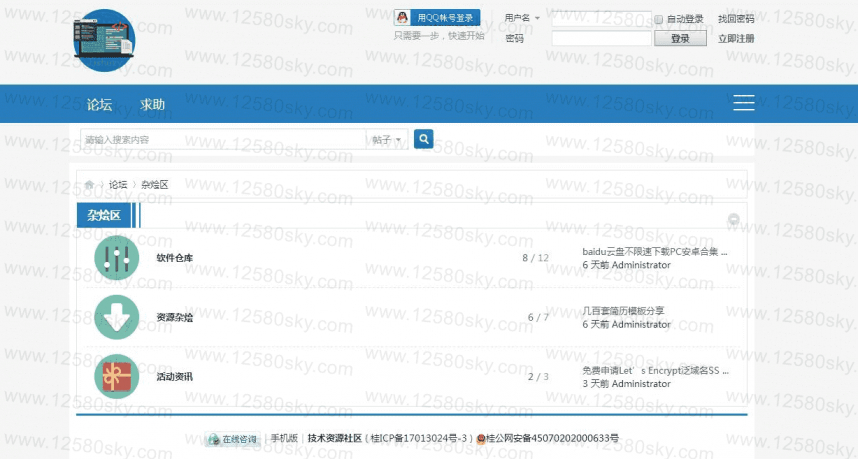Open the 用户名 login type dropdown
Image resolution: width=858 pixels, height=459 pixels.
[521, 18]
